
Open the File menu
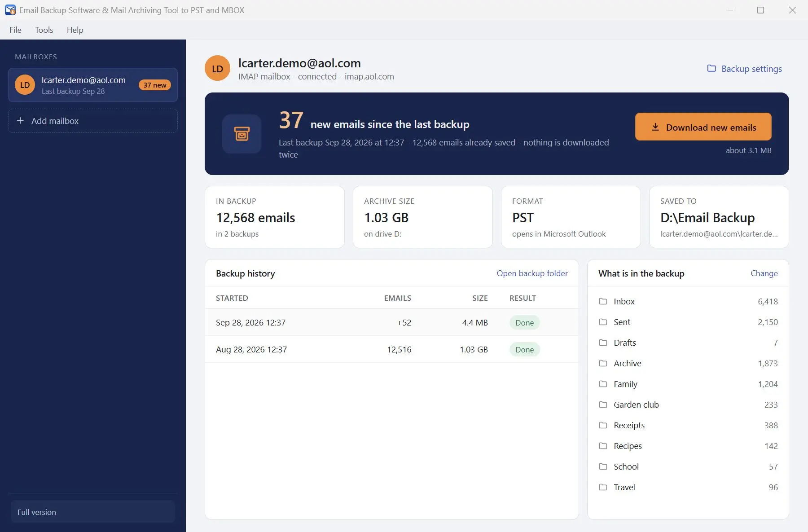tap(15, 30)
